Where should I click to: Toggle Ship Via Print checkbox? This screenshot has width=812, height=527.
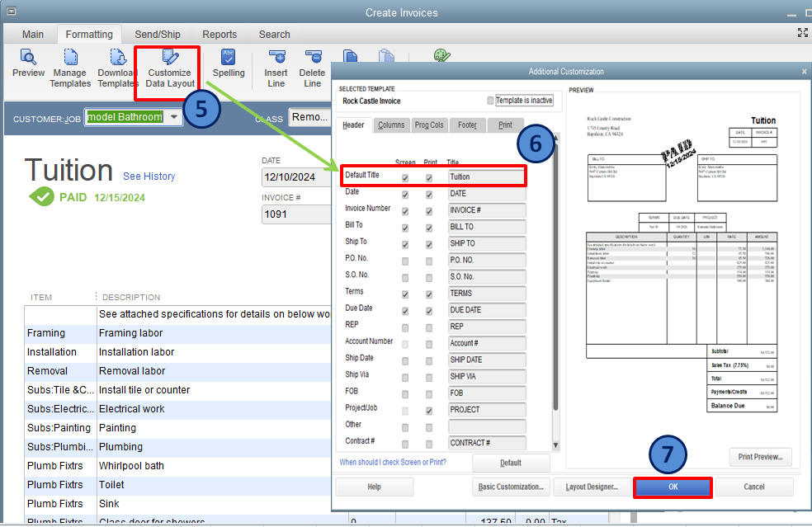[x=429, y=378]
